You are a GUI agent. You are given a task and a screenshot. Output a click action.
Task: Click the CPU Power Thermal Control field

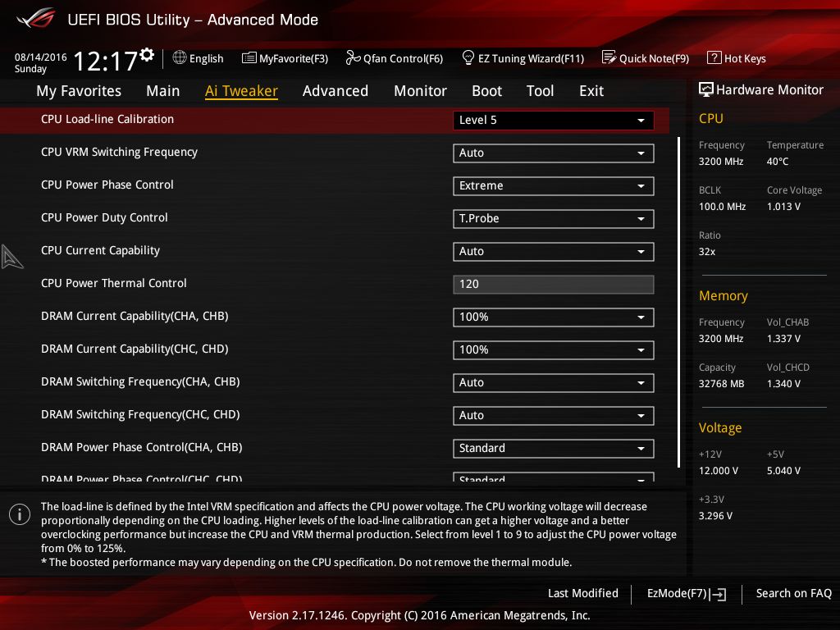pos(554,285)
